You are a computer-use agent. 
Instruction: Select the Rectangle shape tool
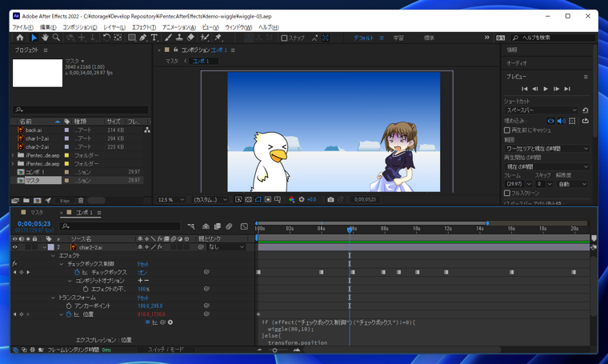click(132, 38)
